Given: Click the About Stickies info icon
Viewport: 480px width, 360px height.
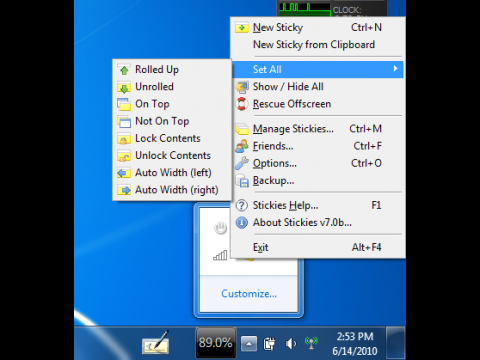Looking at the screenshot, I should point(242,222).
